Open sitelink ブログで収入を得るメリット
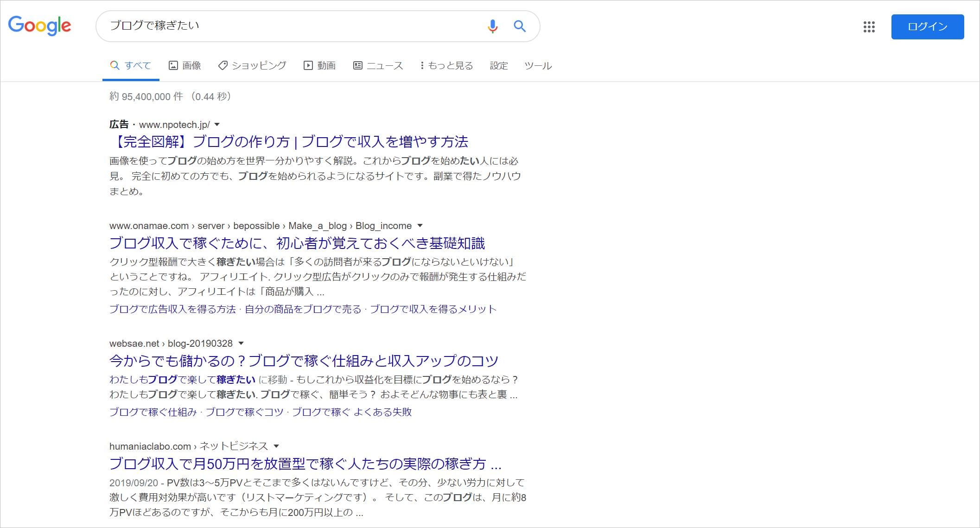This screenshot has height=528, width=980. tap(433, 309)
